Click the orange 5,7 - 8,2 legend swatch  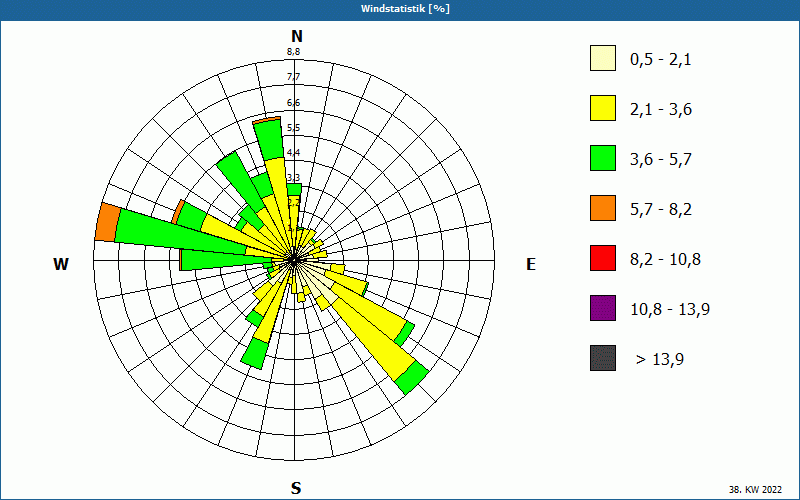[x=603, y=208]
